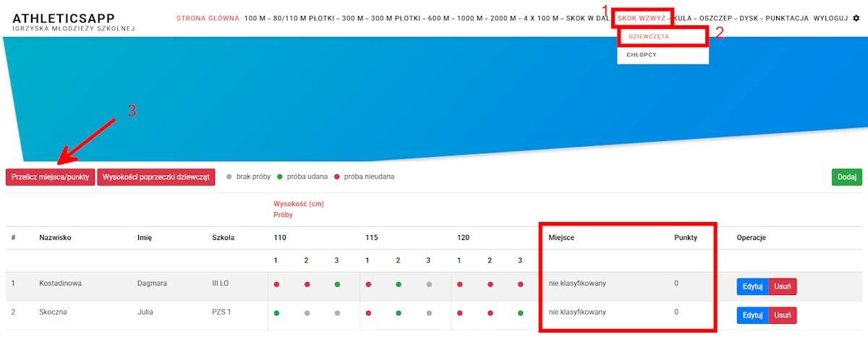
Task: Open Wysokości poprzeczki dziewcząt
Action: click(156, 176)
